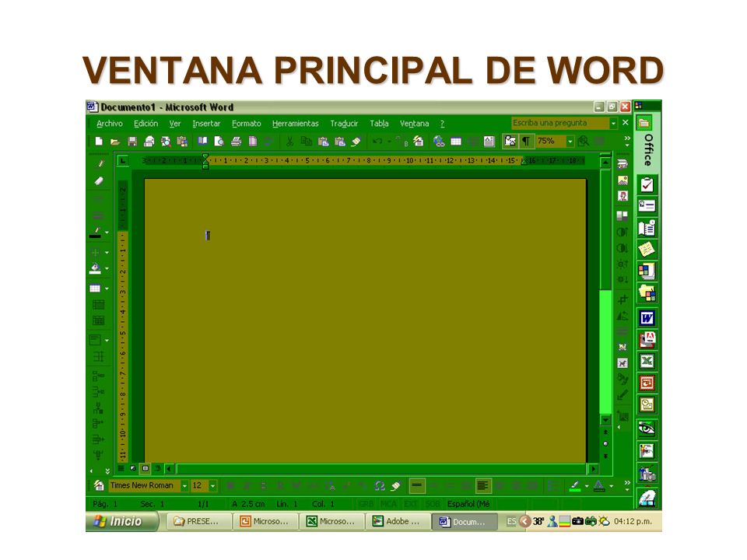Switch to PRESE... taskbar button
This screenshot has height=560, width=747.
(x=198, y=521)
